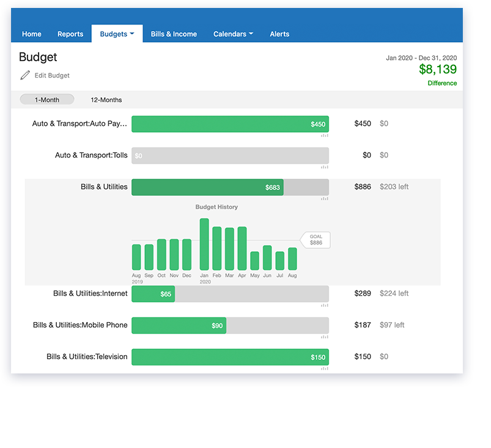Collapse history via icon under Bills & Utilities bar

click(325, 199)
